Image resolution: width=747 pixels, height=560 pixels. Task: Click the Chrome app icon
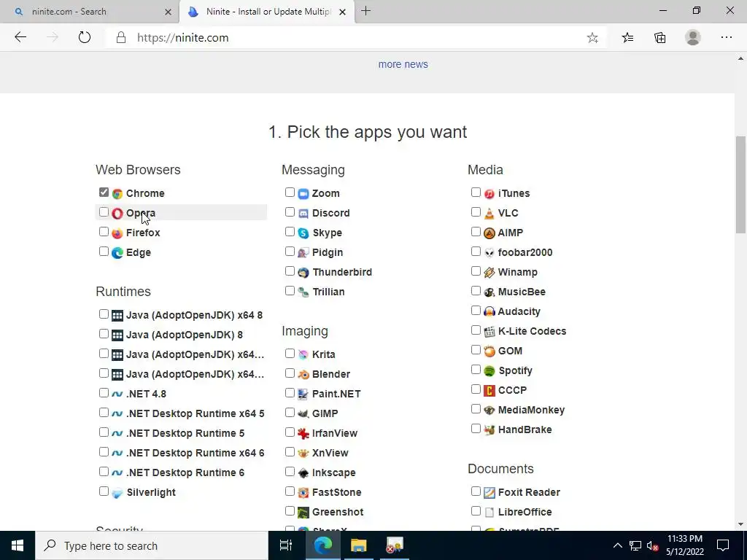coord(117,194)
